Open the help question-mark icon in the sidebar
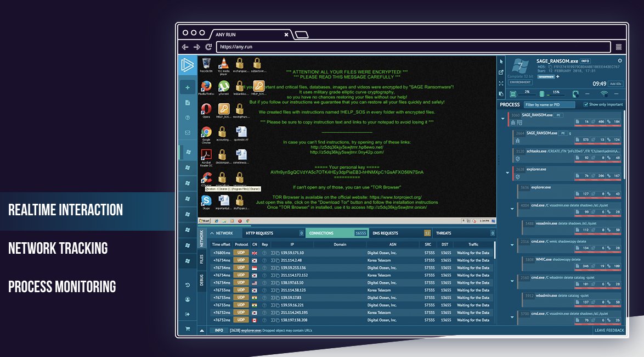The image size is (644, 357). tap(187, 118)
